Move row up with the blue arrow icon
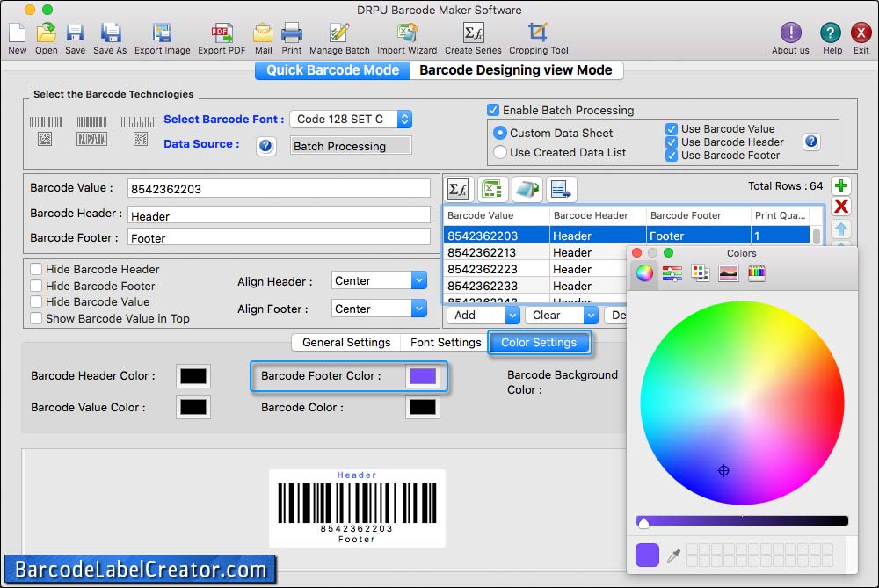The height and width of the screenshot is (588, 879). (841, 229)
